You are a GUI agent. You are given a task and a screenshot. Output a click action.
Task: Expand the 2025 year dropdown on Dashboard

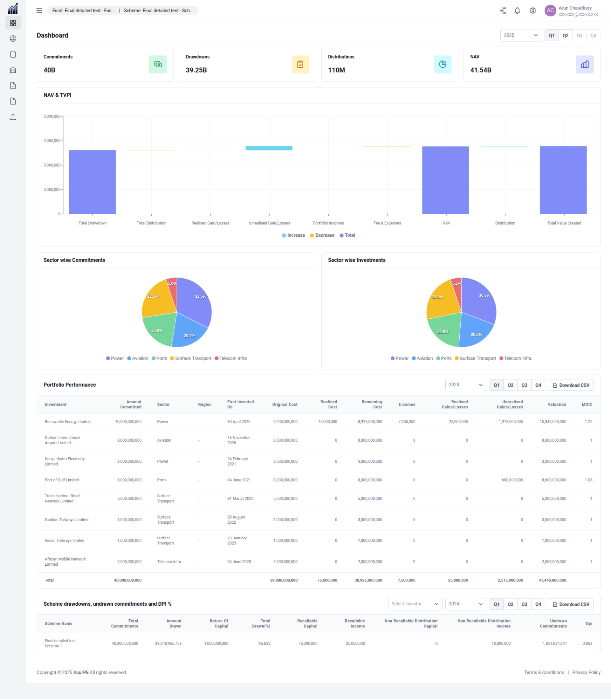point(520,35)
